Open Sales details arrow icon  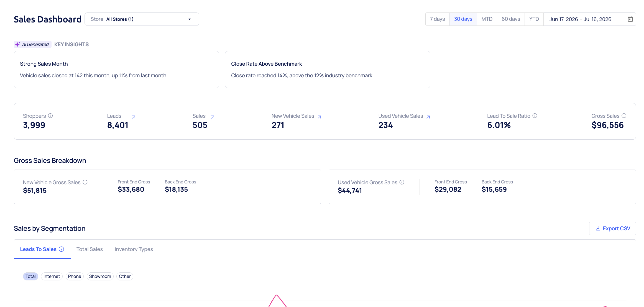click(213, 117)
